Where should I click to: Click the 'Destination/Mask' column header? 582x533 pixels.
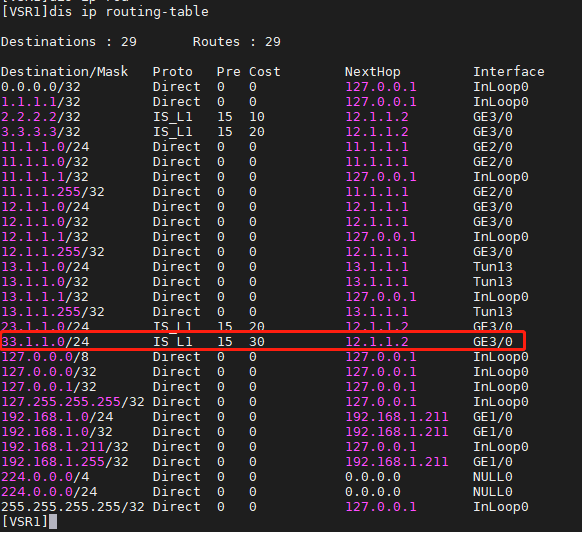65,72
